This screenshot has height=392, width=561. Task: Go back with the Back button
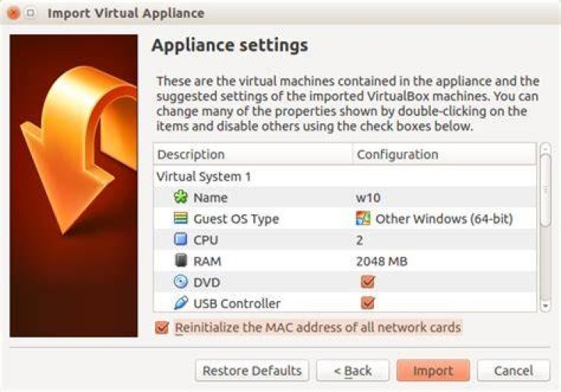352,370
